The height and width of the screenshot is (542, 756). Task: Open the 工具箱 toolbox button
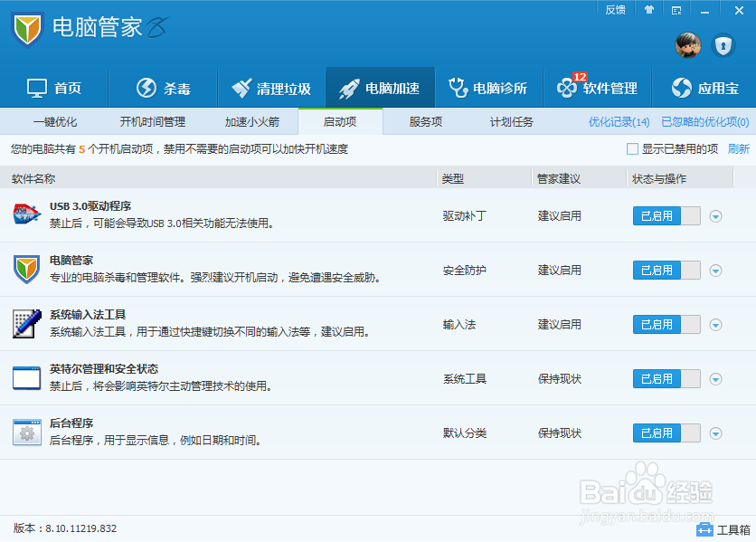click(x=723, y=529)
